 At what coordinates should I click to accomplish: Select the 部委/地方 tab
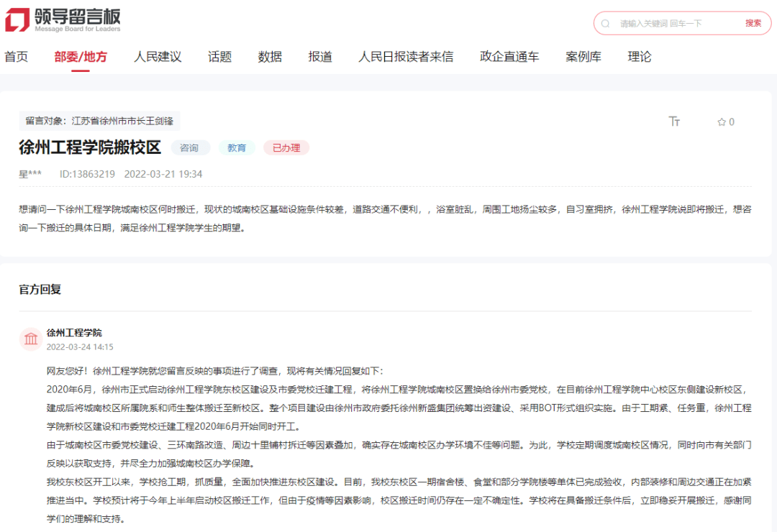[x=81, y=57]
